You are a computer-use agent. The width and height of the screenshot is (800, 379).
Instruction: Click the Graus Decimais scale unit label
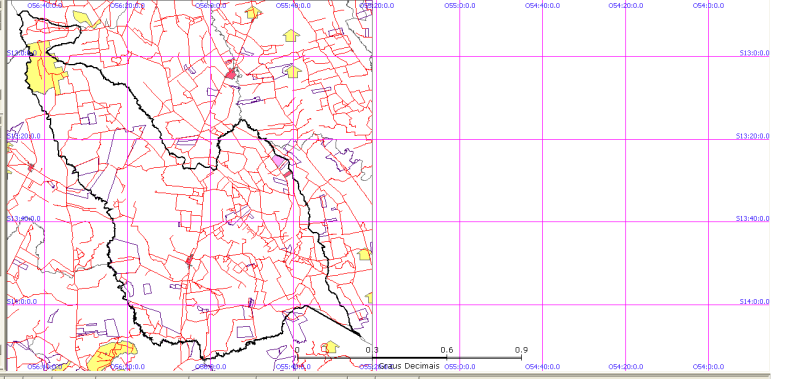tap(410, 366)
